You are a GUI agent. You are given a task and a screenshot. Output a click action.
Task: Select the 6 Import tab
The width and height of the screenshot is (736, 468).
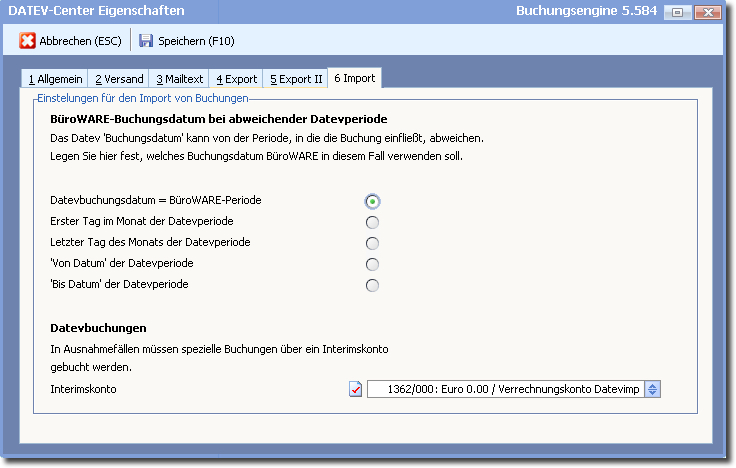pos(354,78)
